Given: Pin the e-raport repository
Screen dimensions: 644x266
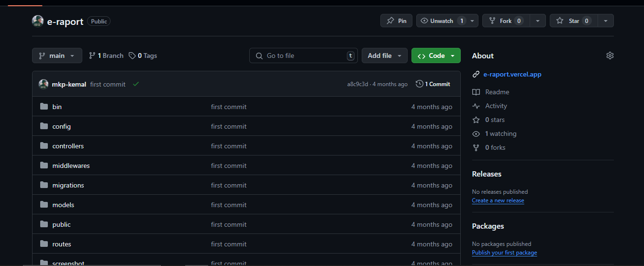Looking at the screenshot, I should 396,21.
